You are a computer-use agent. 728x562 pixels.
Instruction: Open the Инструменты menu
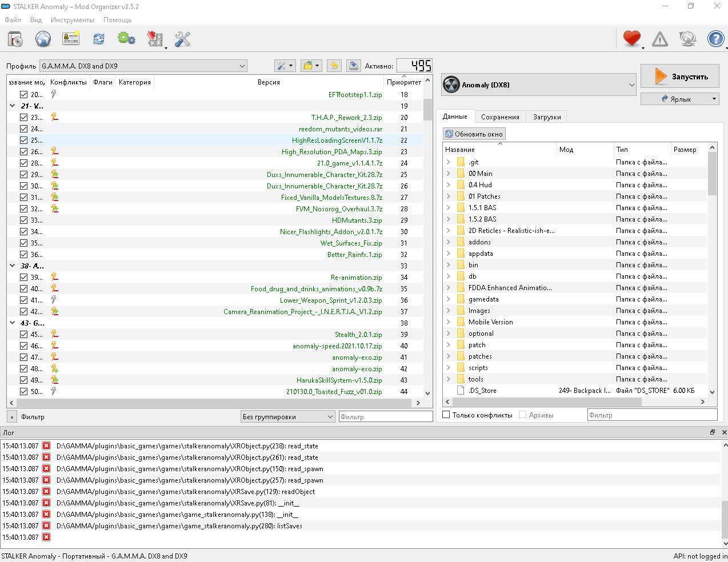(72, 19)
